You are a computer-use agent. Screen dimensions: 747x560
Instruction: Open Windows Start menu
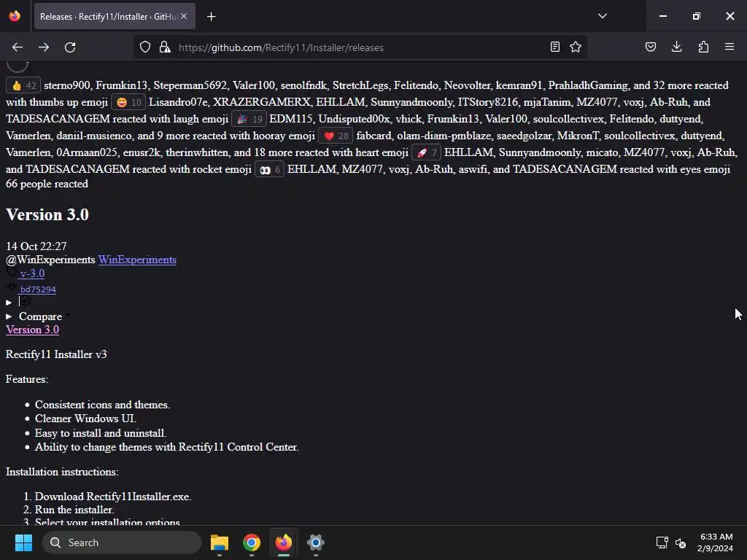pyautogui.click(x=23, y=542)
